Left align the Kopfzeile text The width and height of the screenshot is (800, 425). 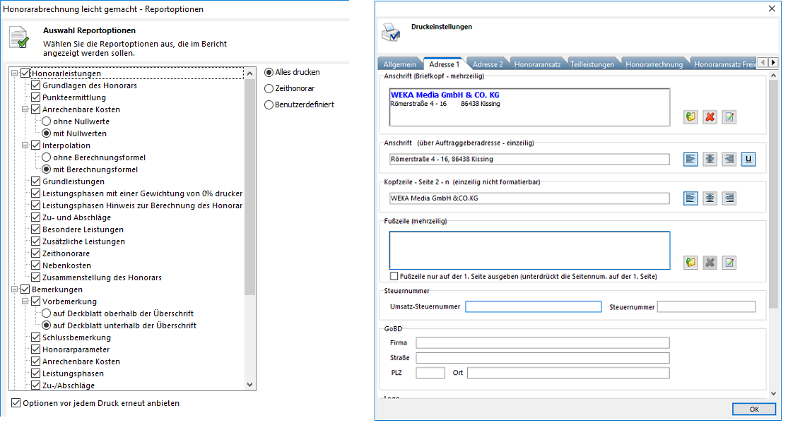point(690,198)
